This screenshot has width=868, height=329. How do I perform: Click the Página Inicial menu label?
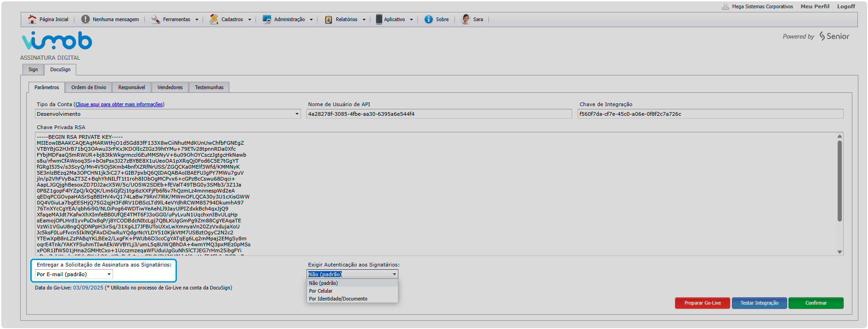pyautogui.click(x=54, y=19)
